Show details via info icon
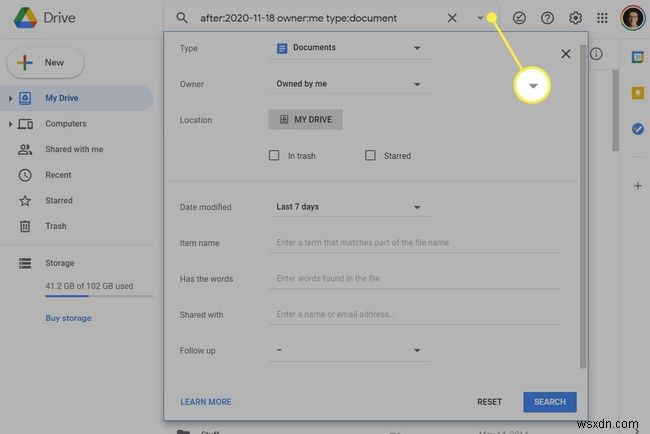Screen dimensions: 650x434 [596, 54]
